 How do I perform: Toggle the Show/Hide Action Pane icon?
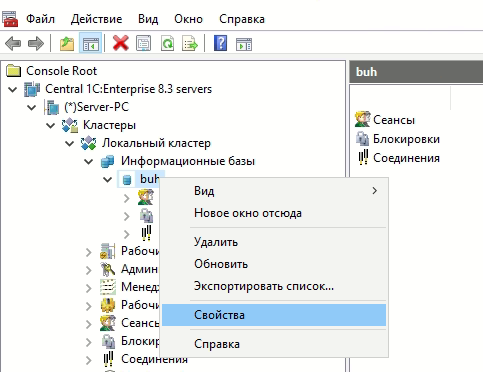point(244,44)
